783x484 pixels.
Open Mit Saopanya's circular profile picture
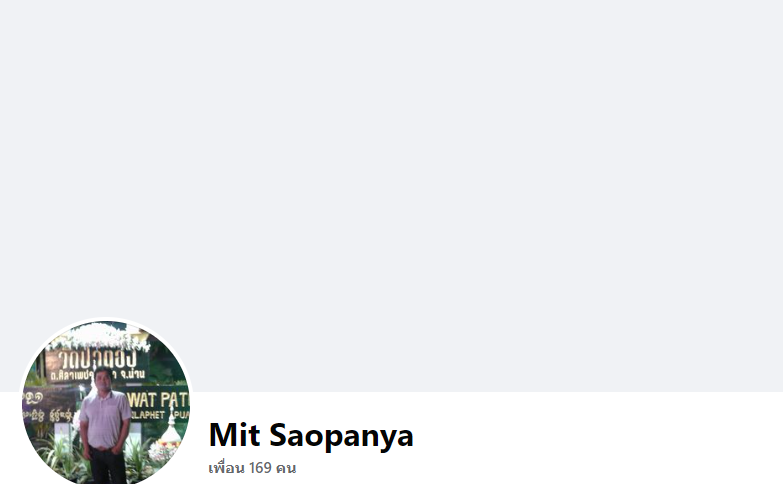[x=106, y=404]
